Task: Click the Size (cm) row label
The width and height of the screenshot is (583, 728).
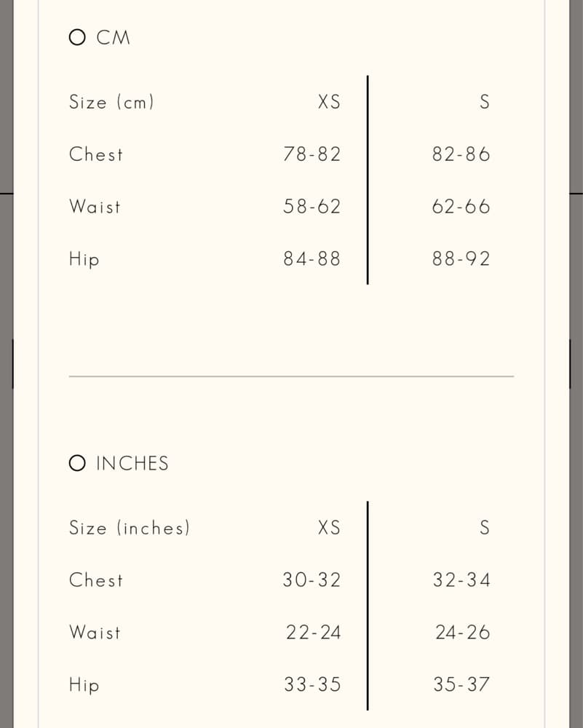Action: pyautogui.click(x=111, y=102)
